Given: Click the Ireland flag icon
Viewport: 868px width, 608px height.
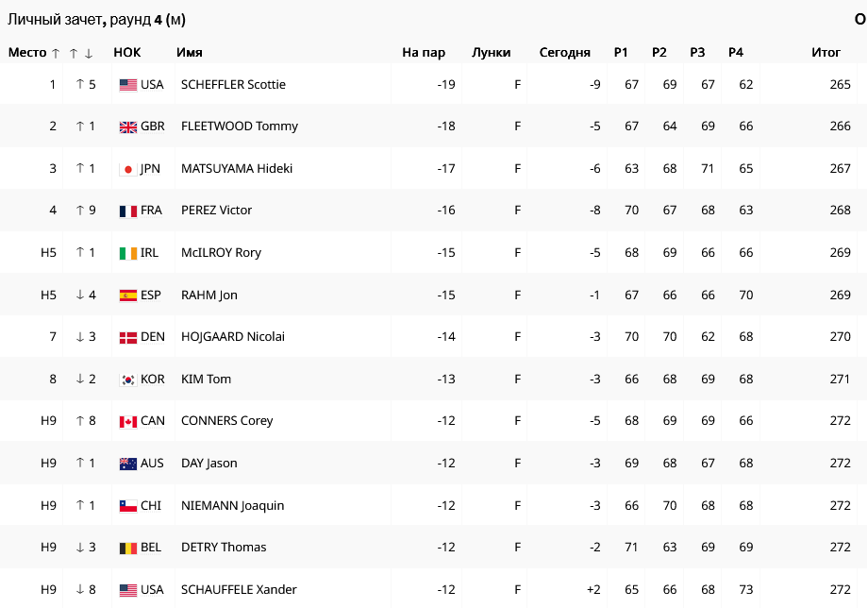Looking at the screenshot, I should point(128,253).
